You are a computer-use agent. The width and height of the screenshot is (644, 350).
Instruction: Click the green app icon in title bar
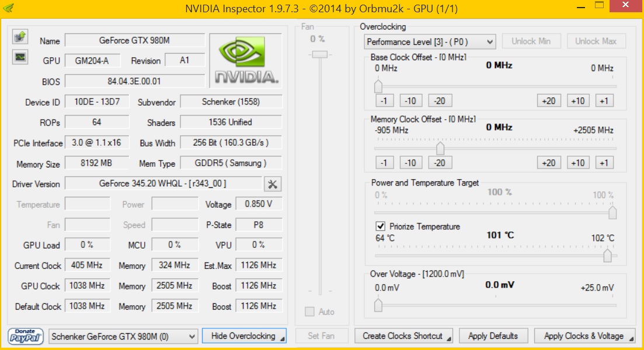click(x=8, y=8)
